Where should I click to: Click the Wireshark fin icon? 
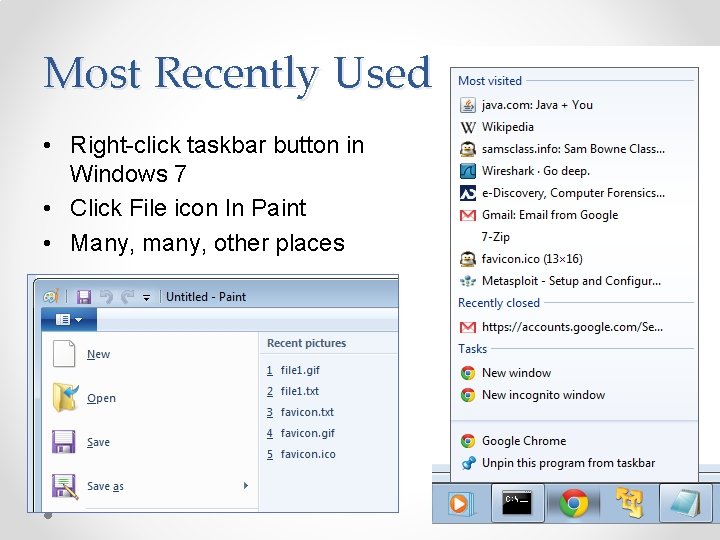click(x=467, y=171)
